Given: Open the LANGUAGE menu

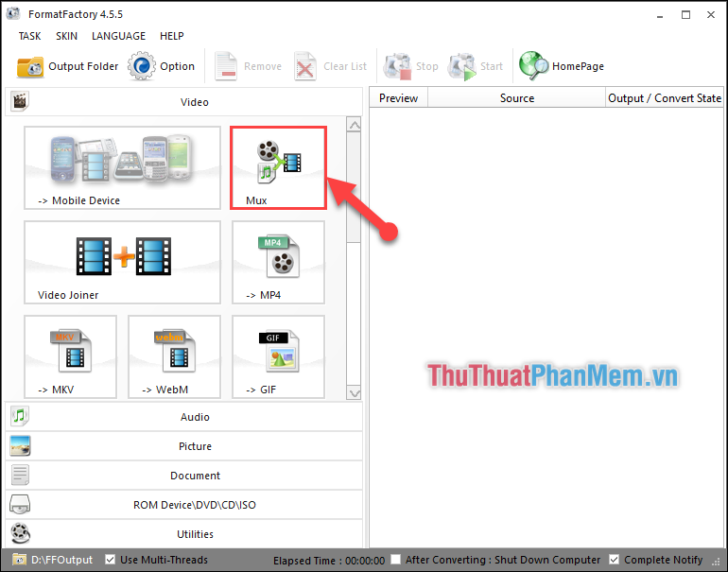Looking at the screenshot, I should (x=118, y=36).
